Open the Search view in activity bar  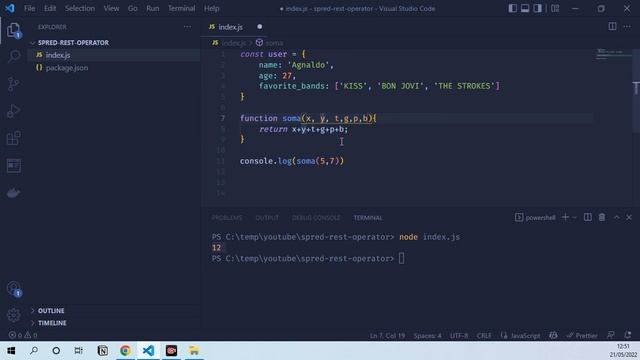13,56
